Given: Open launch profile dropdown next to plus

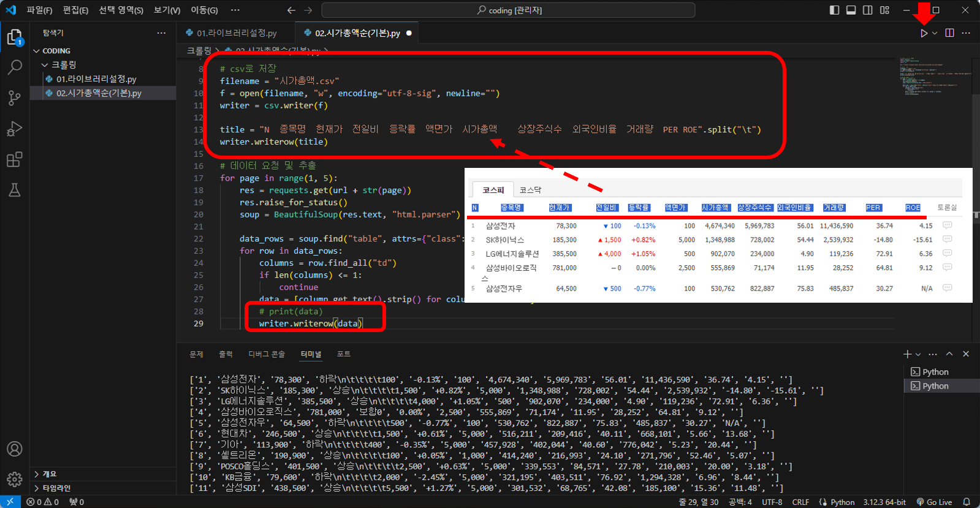Looking at the screenshot, I should (918, 354).
